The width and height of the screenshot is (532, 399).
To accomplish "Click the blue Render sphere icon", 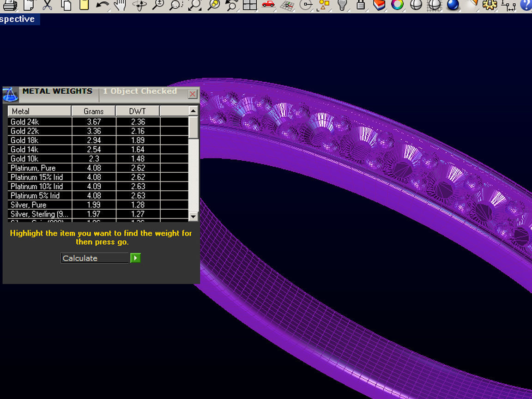I will (x=453, y=5).
